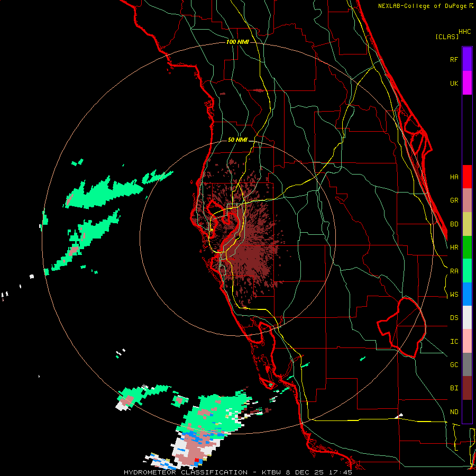
Task: Click the 'HA' legend label
Action: pyautogui.click(x=454, y=177)
